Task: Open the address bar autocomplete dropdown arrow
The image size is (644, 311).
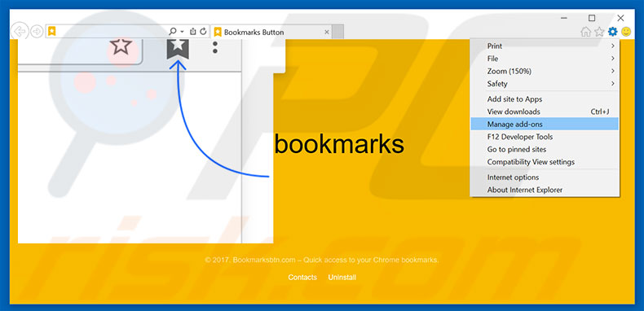Action: 182,32
